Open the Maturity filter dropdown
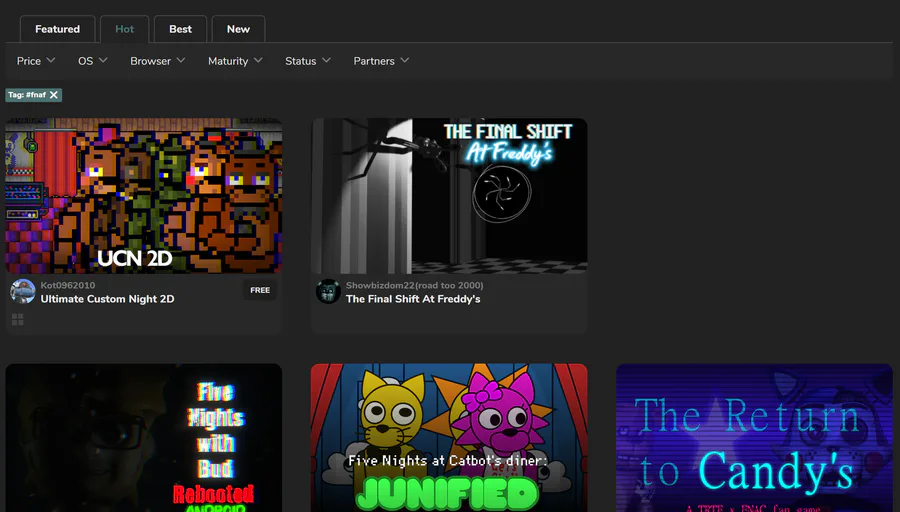The image size is (900, 512). pyautogui.click(x=235, y=61)
